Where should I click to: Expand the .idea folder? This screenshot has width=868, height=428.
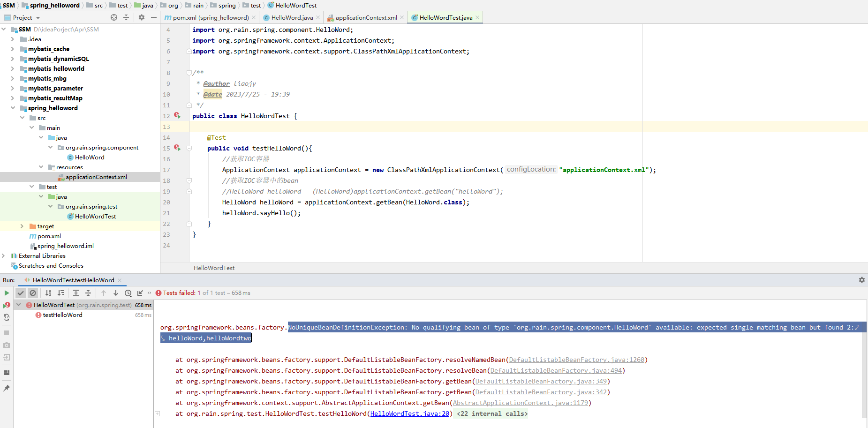(13, 39)
